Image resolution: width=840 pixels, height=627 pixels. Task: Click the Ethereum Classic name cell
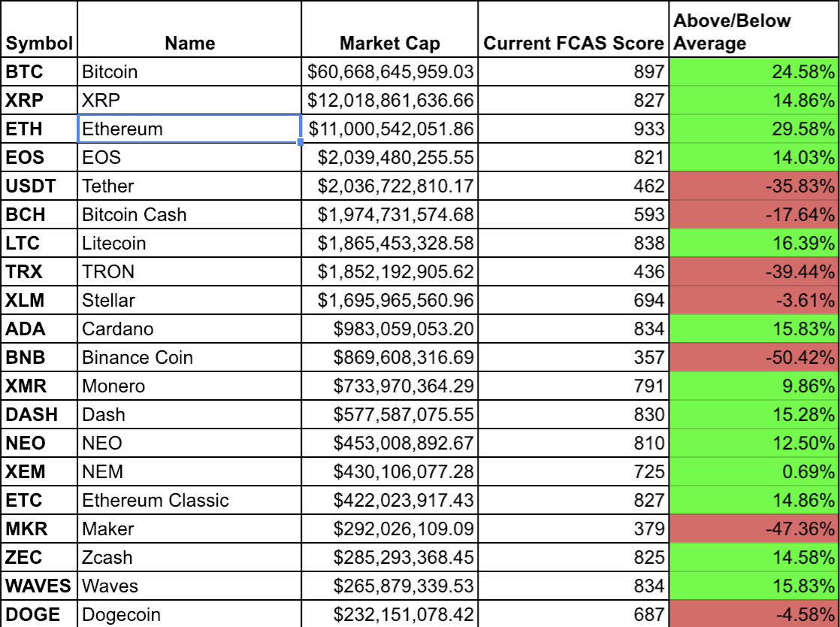[189, 500]
